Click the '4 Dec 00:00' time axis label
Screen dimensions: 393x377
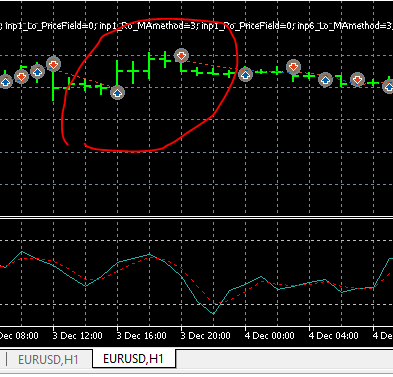coord(269,335)
